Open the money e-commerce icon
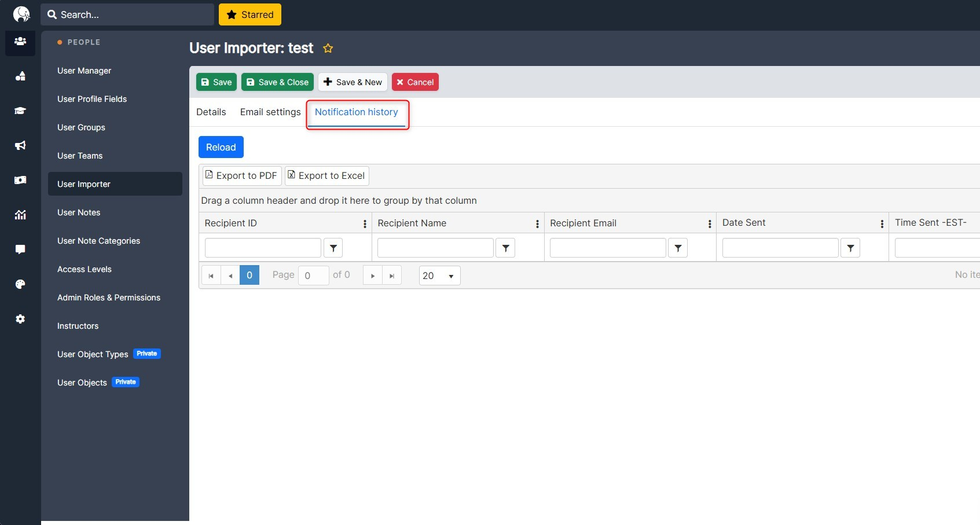Screen dimensions: 980x525 20,180
